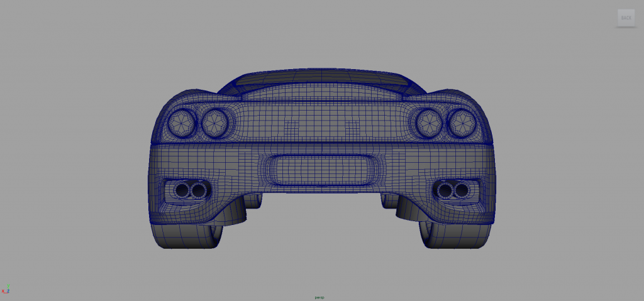Pick the left outer exhaust pipe
The height and width of the screenshot is (301, 644).
[183, 190]
